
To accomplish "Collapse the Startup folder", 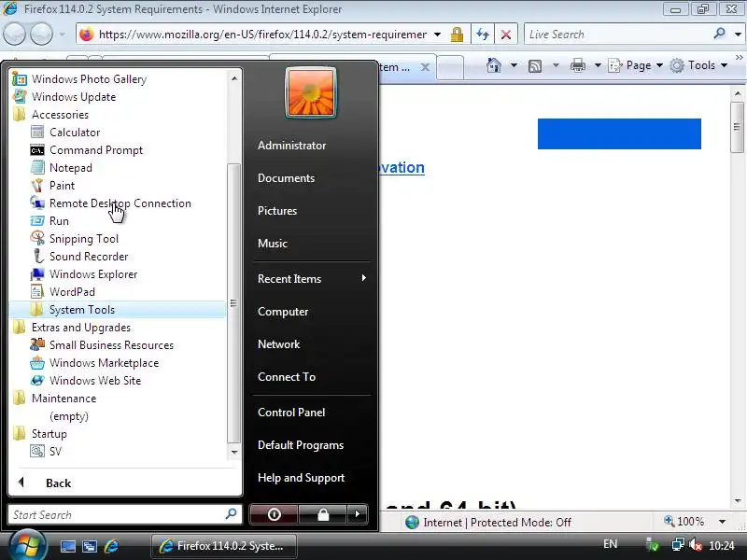I will click(x=49, y=434).
